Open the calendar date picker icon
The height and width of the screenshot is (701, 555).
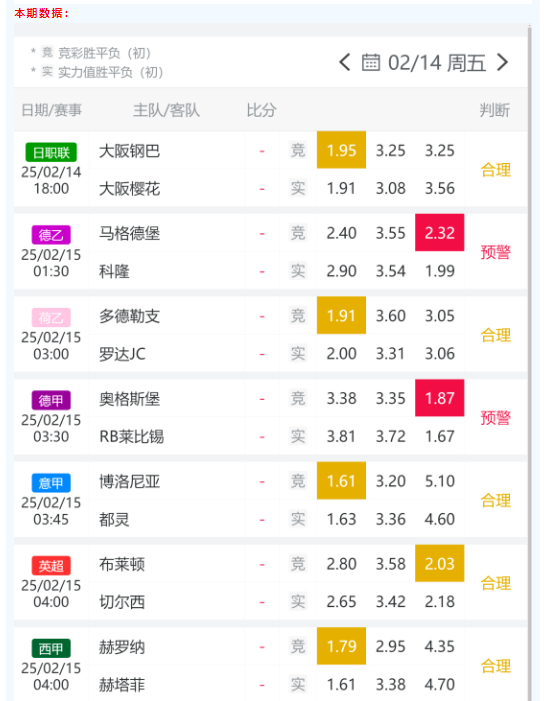pyautogui.click(x=371, y=62)
